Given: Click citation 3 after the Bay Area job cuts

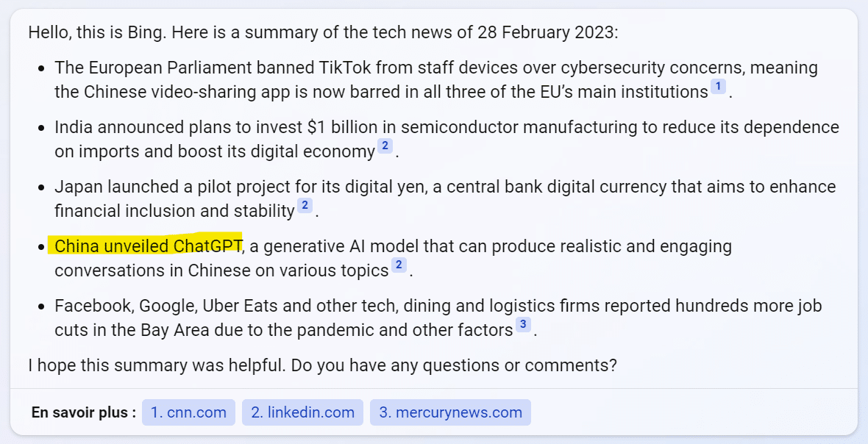Looking at the screenshot, I should coord(523,326).
